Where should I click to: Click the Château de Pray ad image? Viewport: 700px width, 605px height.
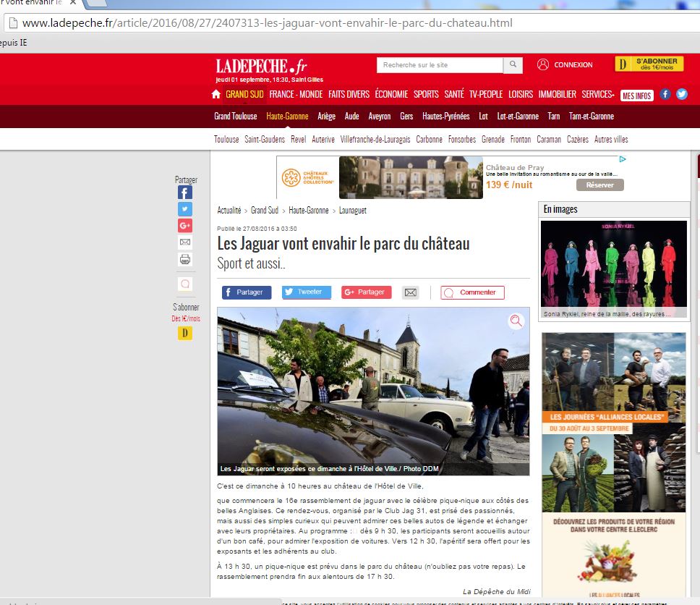(411, 177)
